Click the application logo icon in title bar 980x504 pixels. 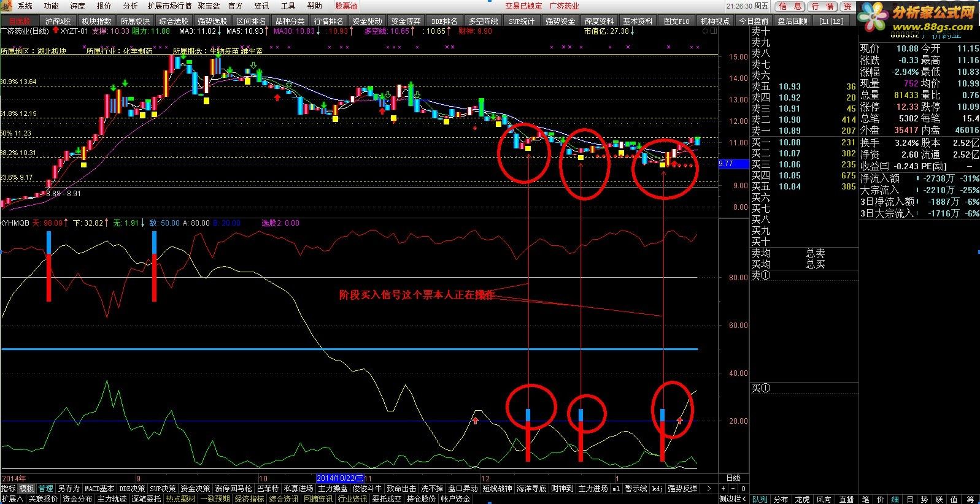[x=6, y=6]
